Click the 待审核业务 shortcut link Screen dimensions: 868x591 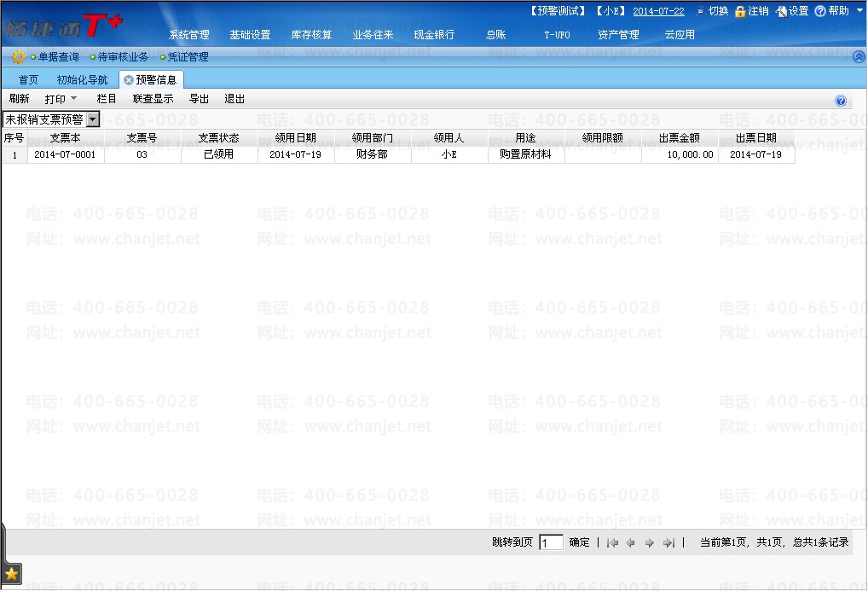(x=123, y=57)
